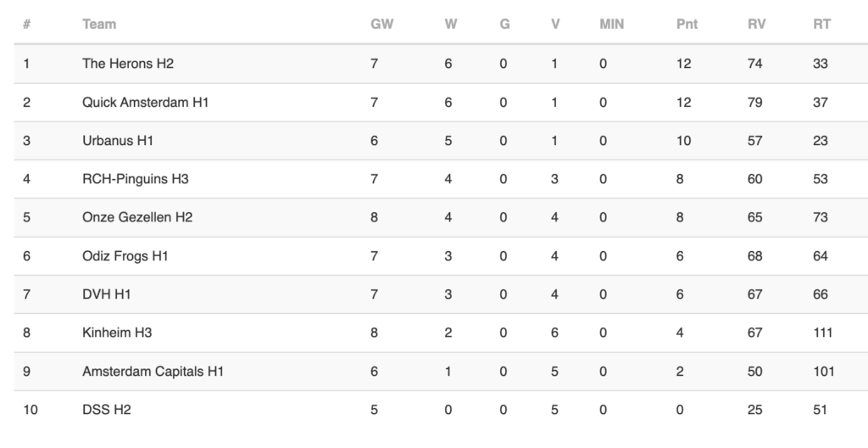
Task: Select the GW column header
Action: 382,25
